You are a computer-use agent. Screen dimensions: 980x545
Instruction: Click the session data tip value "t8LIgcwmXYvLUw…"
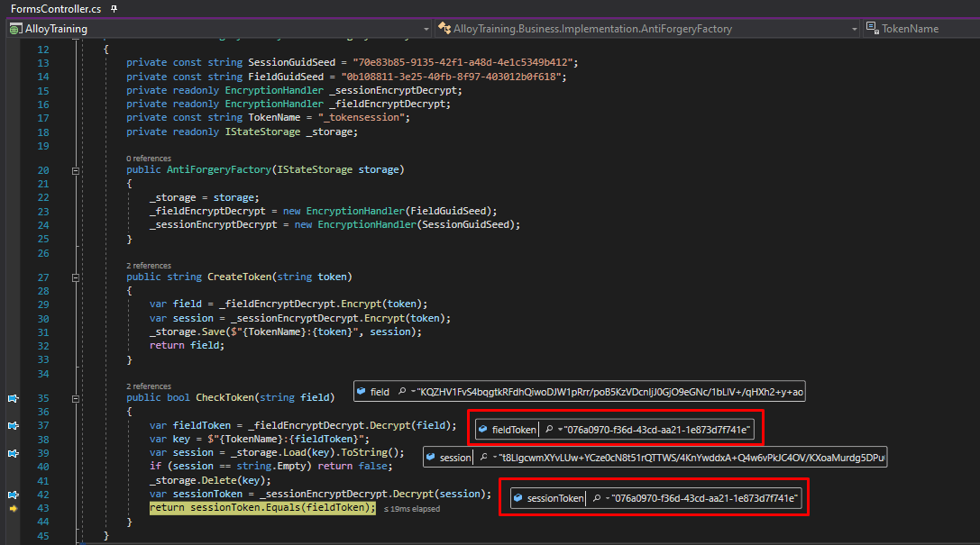pos(691,458)
